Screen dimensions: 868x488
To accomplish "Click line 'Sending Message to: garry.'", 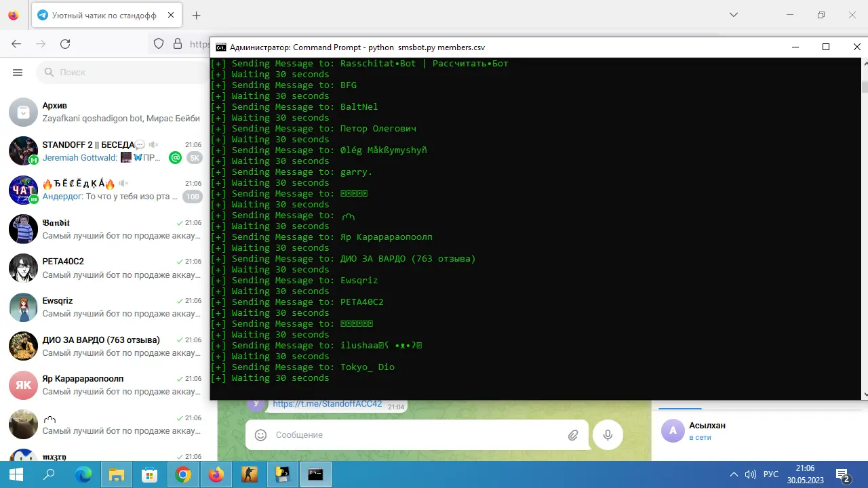I will 292,172.
